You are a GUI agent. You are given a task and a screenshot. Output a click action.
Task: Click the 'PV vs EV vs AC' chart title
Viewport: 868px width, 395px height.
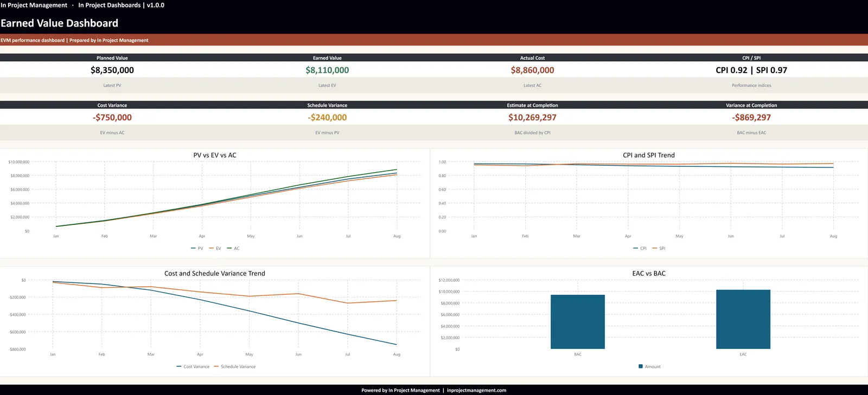point(215,155)
